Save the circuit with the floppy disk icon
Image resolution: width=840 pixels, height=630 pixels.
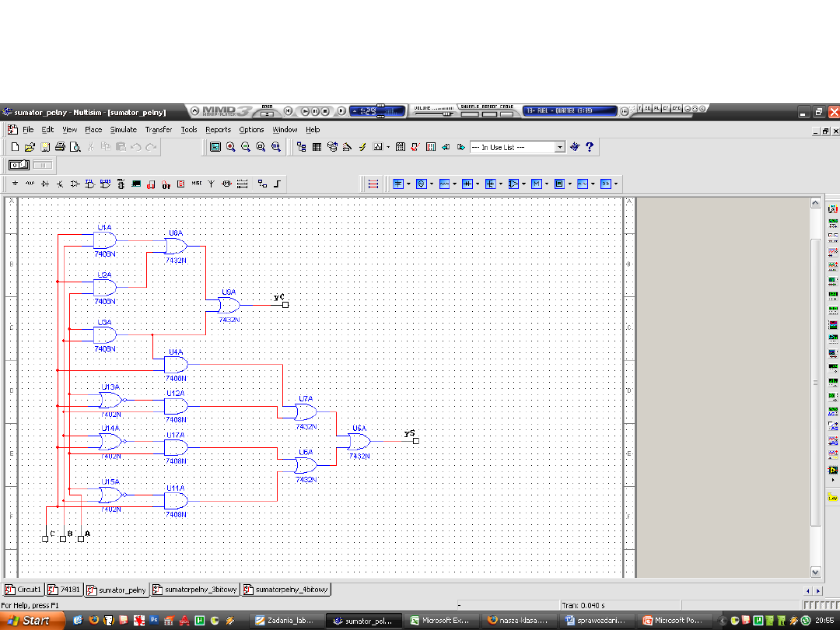coord(45,147)
